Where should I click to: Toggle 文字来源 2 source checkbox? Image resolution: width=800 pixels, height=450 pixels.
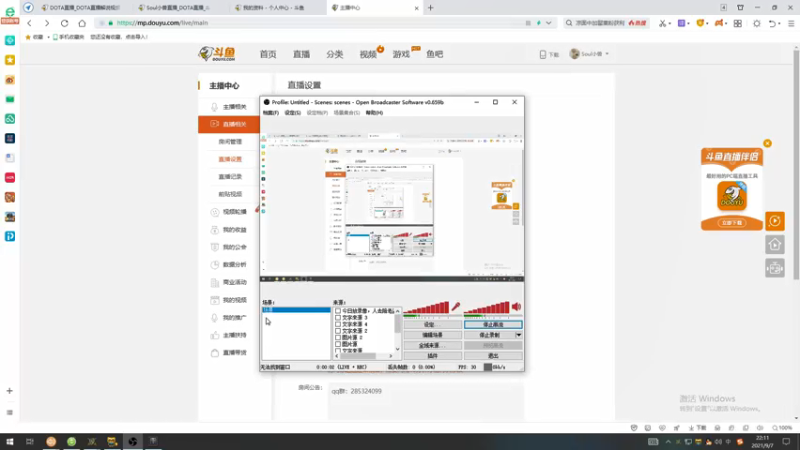pyautogui.click(x=338, y=331)
